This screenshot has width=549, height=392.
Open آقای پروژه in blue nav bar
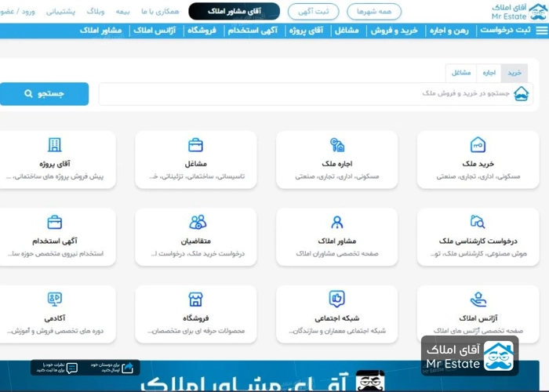pos(307,31)
